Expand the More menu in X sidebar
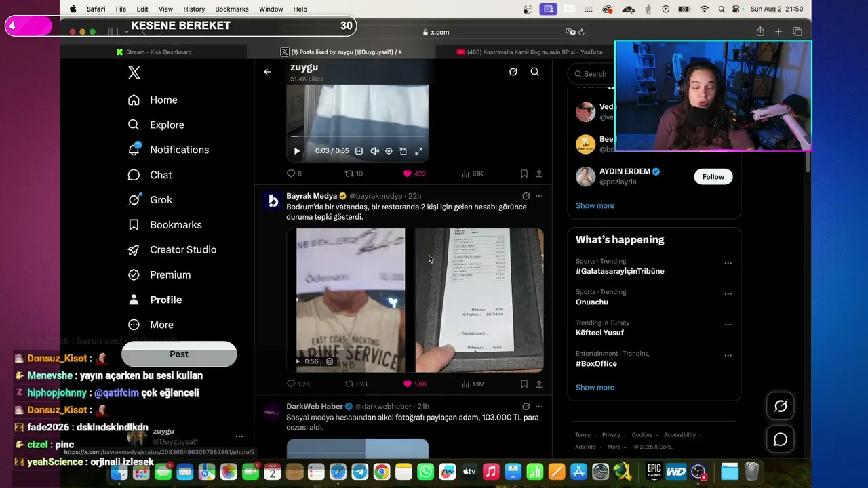This screenshot has height=488, width=868. [x=151, y=325]
